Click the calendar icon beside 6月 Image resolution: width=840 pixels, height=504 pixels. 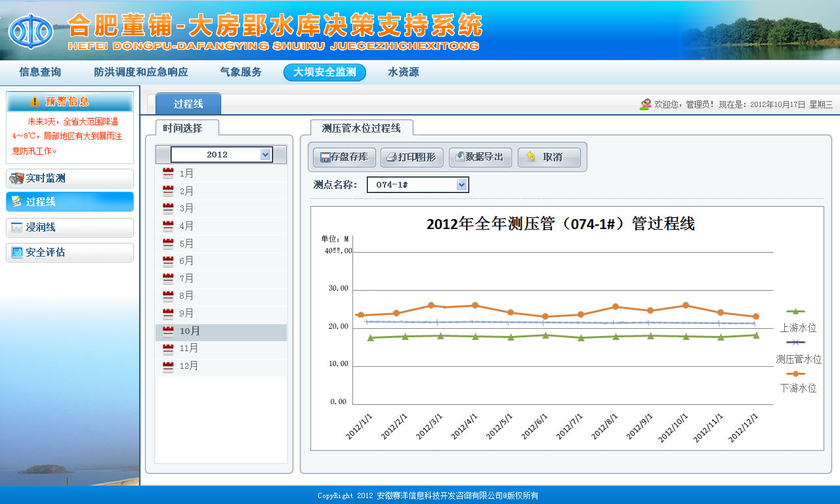[x=168, y=261]
